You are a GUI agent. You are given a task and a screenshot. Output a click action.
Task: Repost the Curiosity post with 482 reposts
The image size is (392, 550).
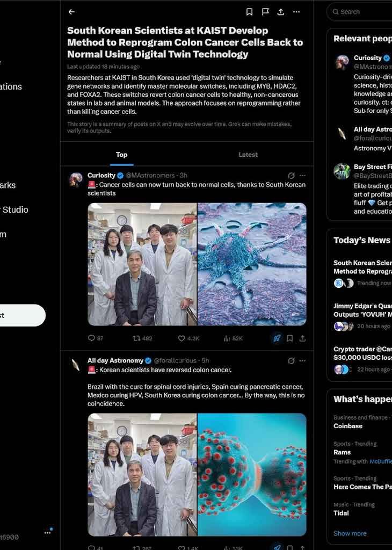coord(142,338)
